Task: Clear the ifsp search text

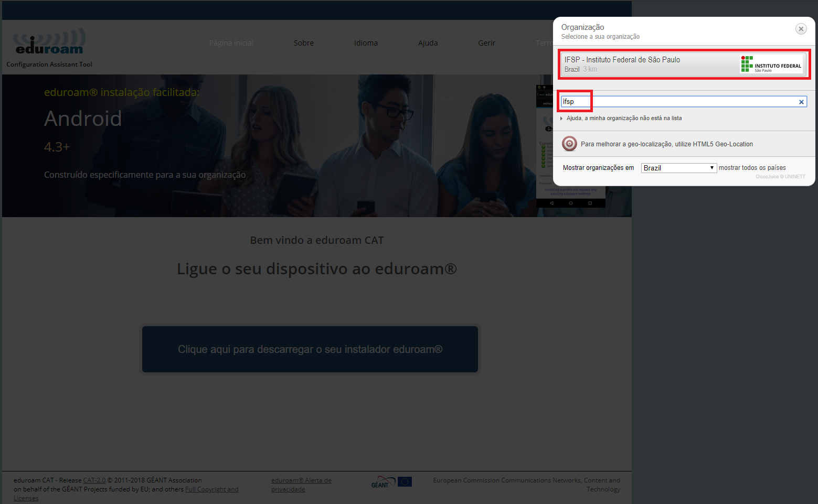Action: [x=801, y=102]
